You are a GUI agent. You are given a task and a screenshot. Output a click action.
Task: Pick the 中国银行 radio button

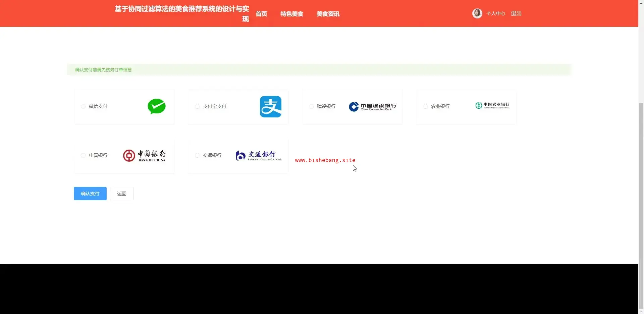coord(83,155)
